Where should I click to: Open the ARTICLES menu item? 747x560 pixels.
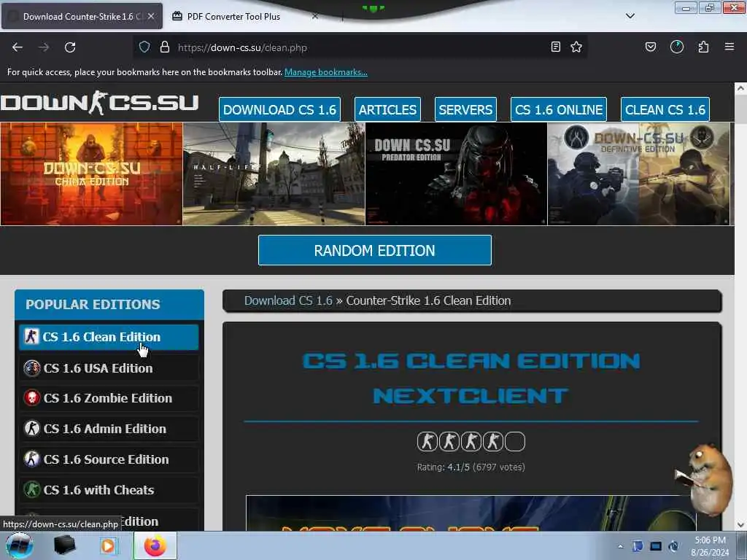(387, 109)
